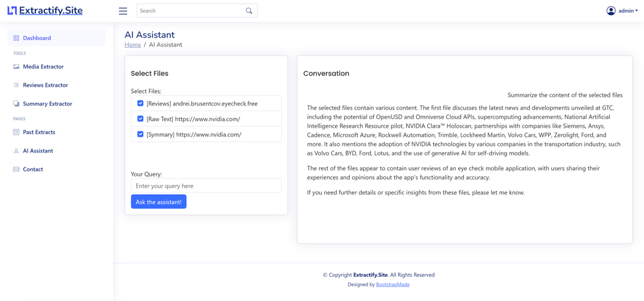Screen dimensions: 644x301
Task: Click the Summary Extractor icon
Action: pos(16,104)
